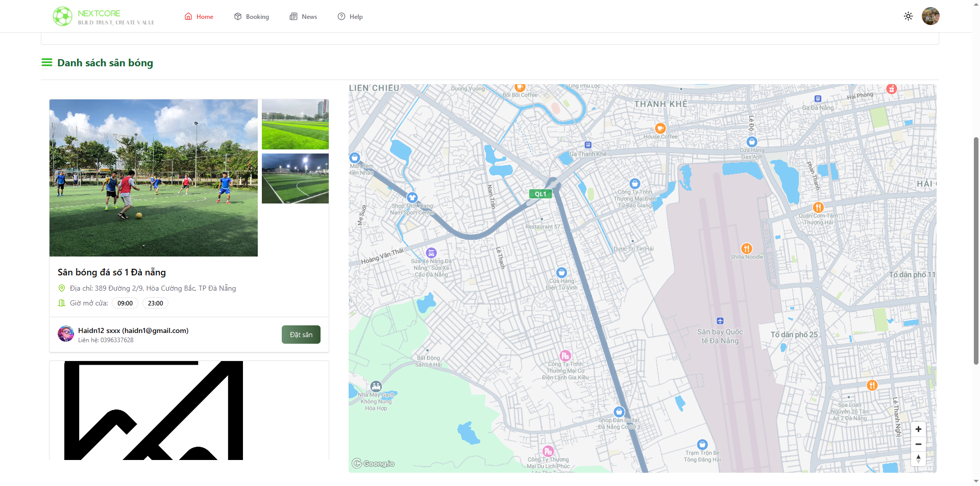980x486 pixels.
Task: View the daytime green field thumbnail
Action: [295, 124]
